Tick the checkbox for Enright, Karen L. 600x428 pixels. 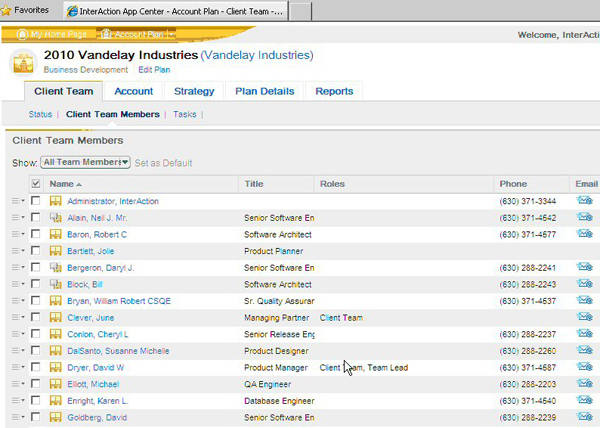coord(36,400)
